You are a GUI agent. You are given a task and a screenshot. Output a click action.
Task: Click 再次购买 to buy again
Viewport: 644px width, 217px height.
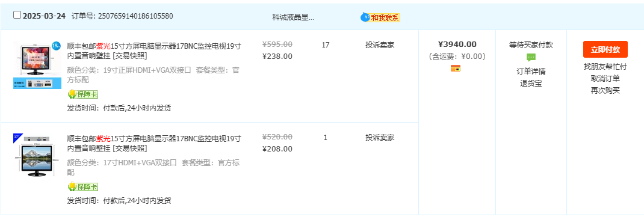click(605, 91)
